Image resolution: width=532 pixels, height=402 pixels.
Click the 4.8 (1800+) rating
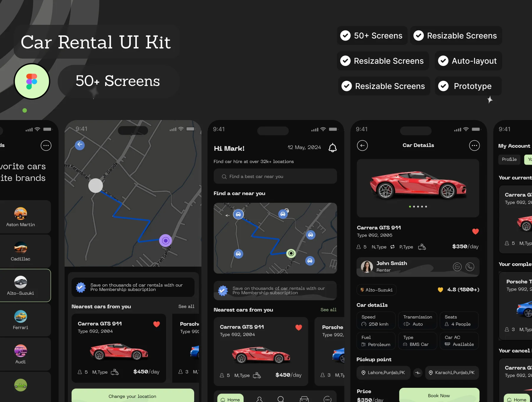click(459, 290)
